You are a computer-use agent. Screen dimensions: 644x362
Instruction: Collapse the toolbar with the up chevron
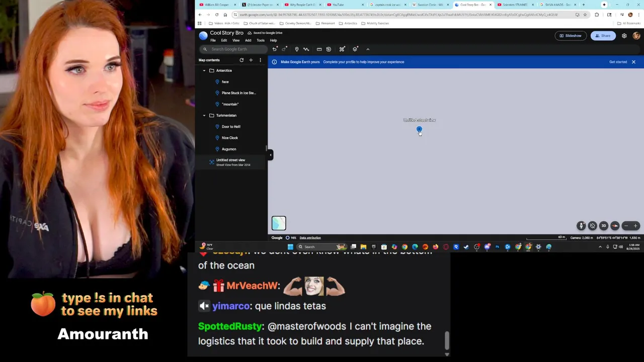click(368, 49)
